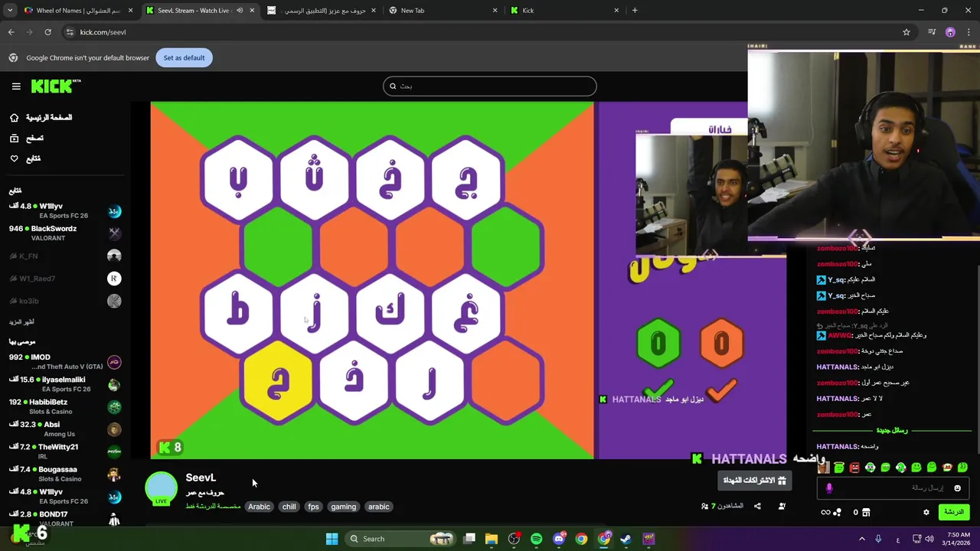Show hidden system tray icons chevron
Image resolution: width=980 pixels, height=551 pixels.
tap(861, 539)
